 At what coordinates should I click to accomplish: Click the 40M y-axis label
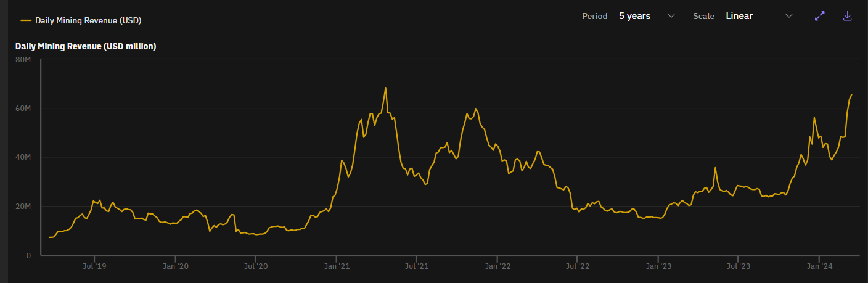pyautogui.click(x=23, y=158)
